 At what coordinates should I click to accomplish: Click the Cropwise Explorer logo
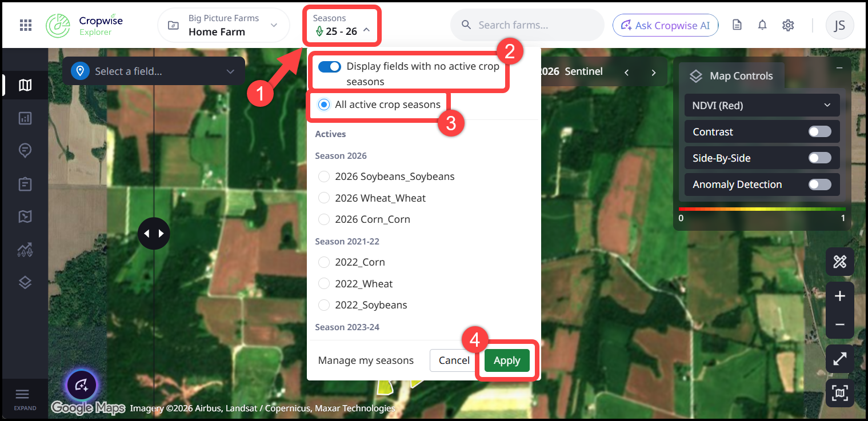coord(85,25)
